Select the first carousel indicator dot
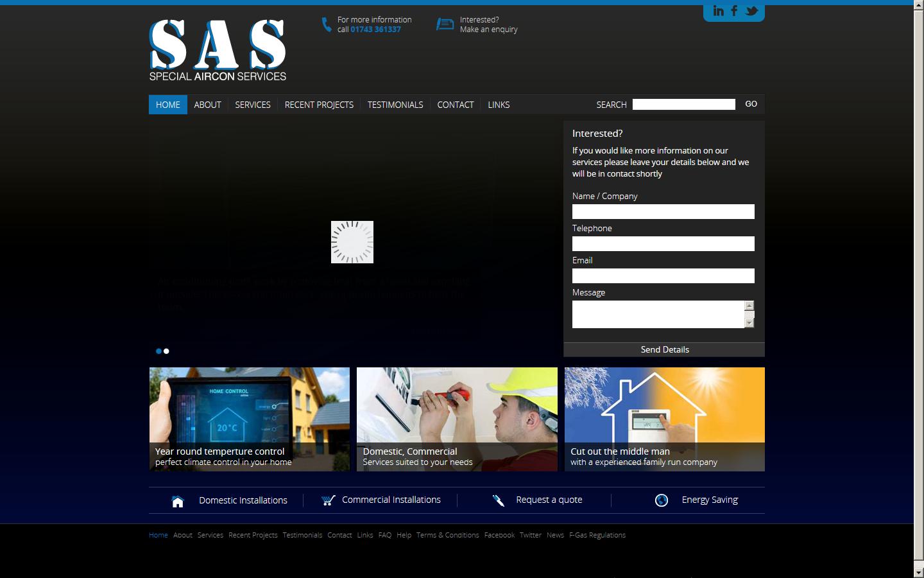The width and height of the screenshot is (924, 578). [x=158, y=351]
